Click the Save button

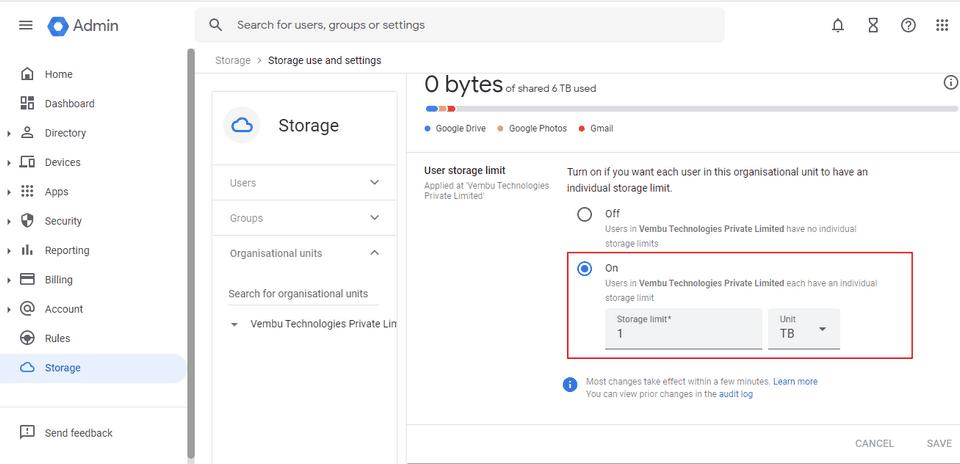(x=938, y=443)
